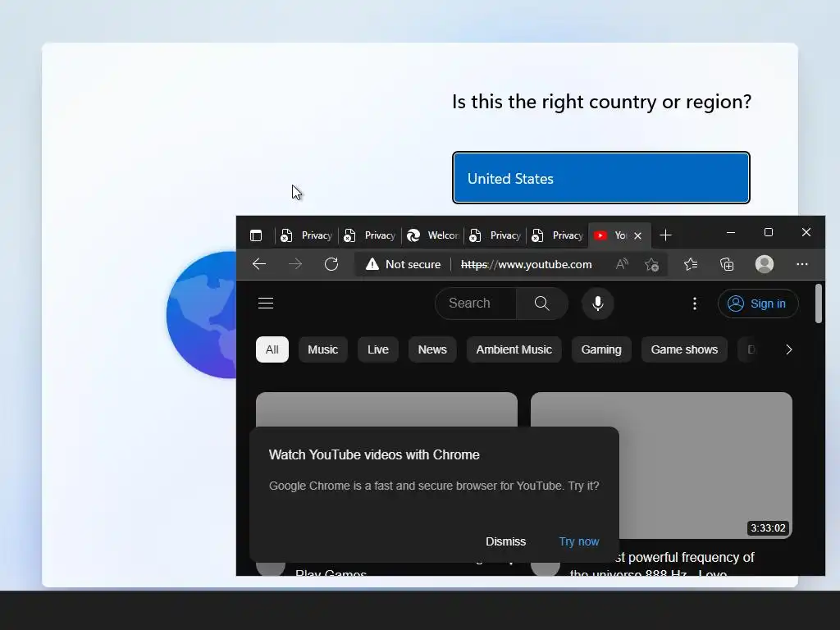Click into the YouTube Search field
The height and width of the screenshot is (630, 840).
coord(476,304)
